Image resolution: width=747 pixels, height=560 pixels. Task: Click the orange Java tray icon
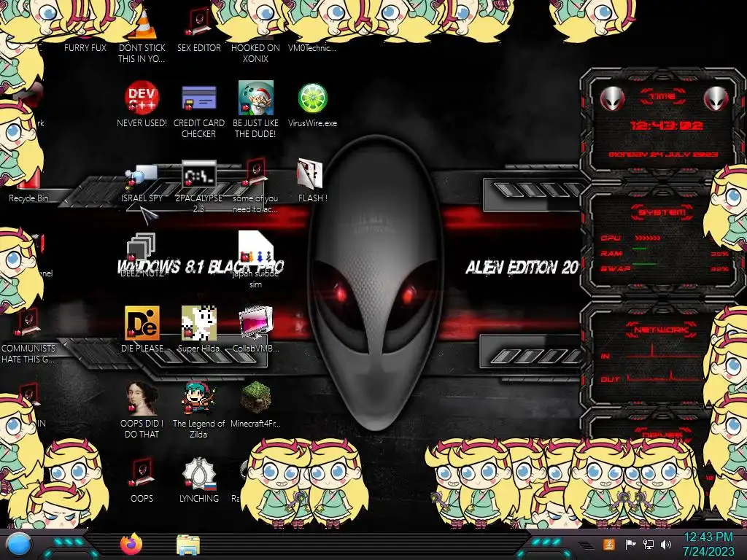pyautogui.click(x=609, y=544)
